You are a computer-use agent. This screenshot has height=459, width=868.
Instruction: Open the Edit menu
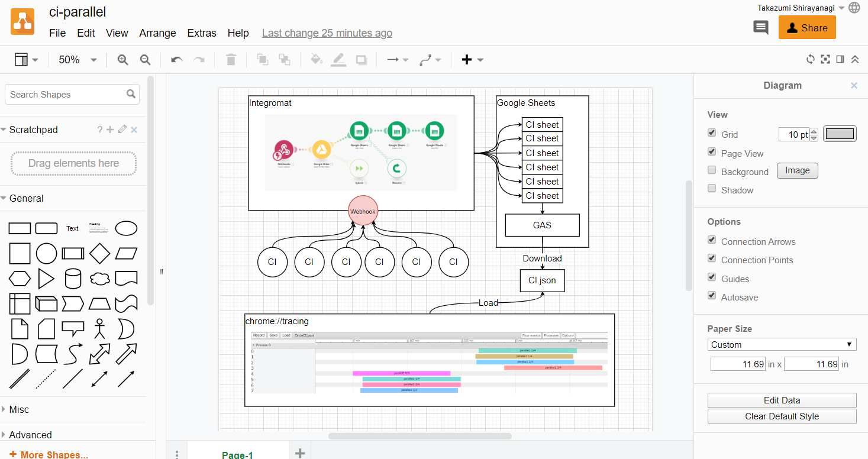[x=86, y=33]
